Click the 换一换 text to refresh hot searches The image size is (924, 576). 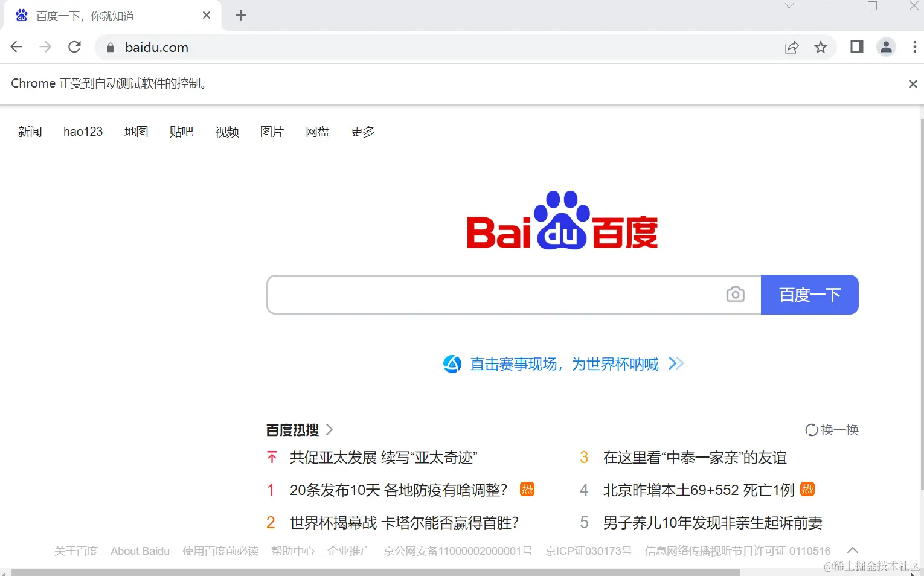tap(839, 430)
